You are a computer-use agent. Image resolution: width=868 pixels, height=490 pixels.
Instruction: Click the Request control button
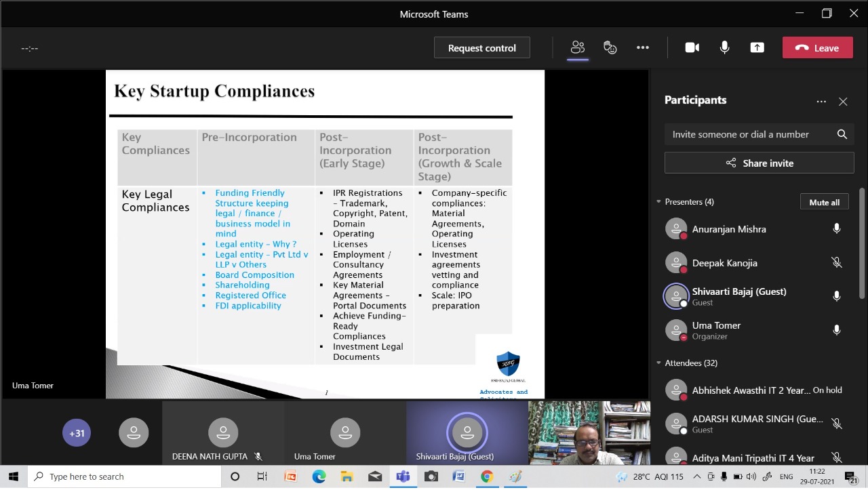point(481,47)
